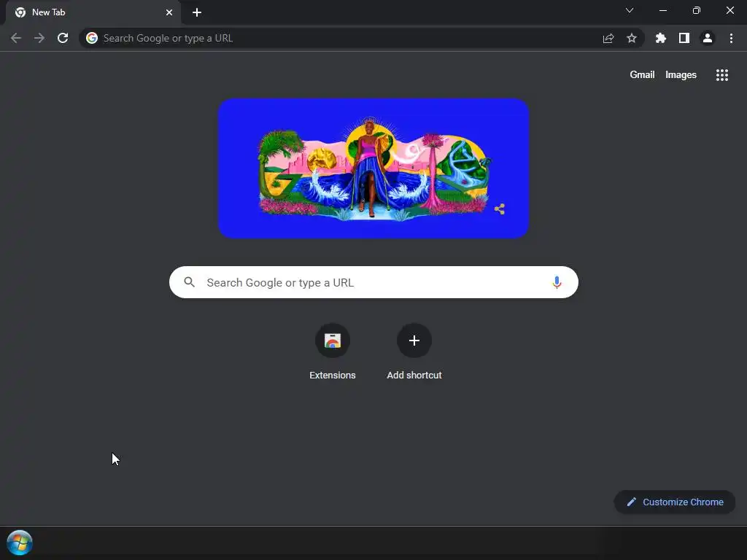The image size is (747, 560).
Task: Reload the page with the refresh icon
Action: point(63,38)
